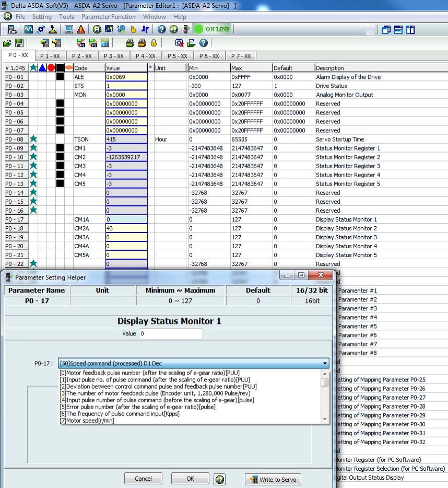Click the cascade windows icon
Screen dimensions: 448x488
tap(386, 29)
